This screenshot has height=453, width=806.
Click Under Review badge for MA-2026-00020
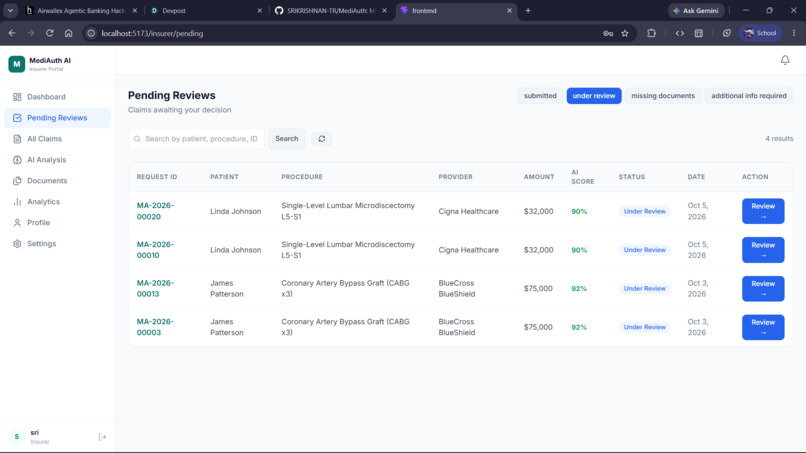coord(645,211)
